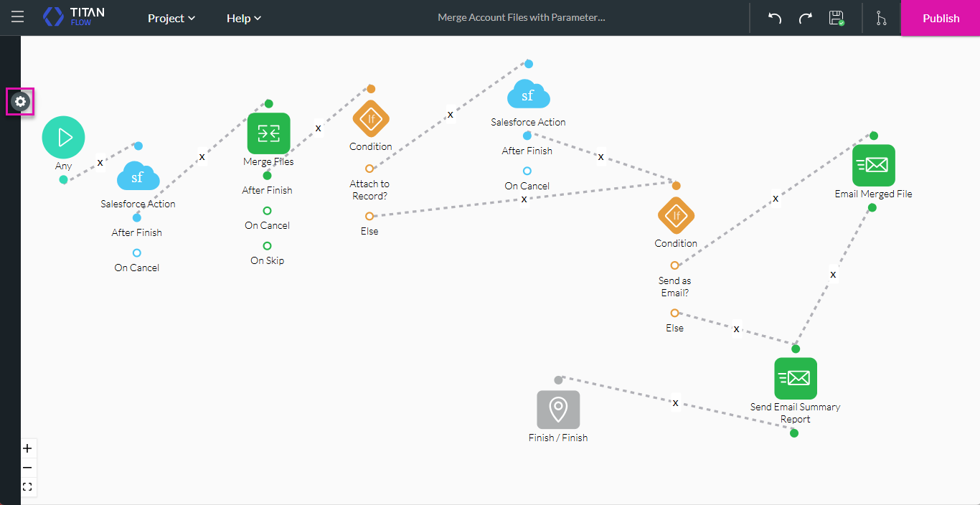Select the Email Merged File node
The width and height of the screenshot is (980, 505).
click(874, 166)
